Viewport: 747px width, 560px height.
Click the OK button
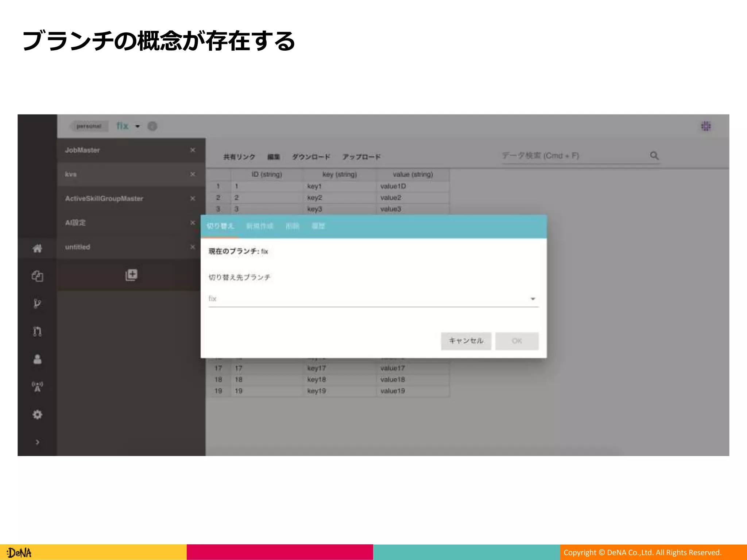[517, 341]
